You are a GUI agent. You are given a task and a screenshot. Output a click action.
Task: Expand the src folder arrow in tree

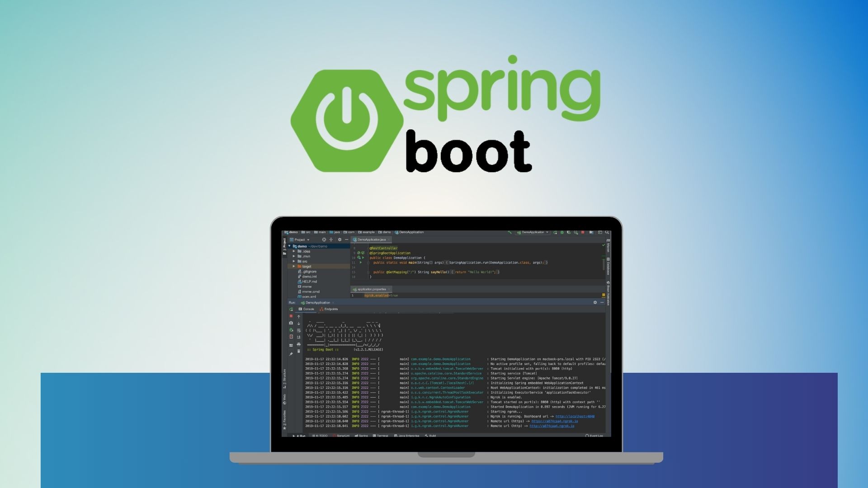click(294, 261)
